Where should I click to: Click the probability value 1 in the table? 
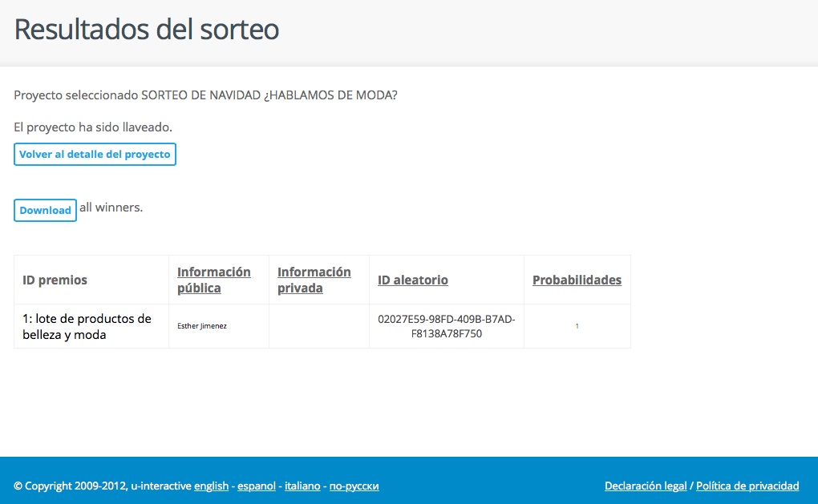point(577,326)
